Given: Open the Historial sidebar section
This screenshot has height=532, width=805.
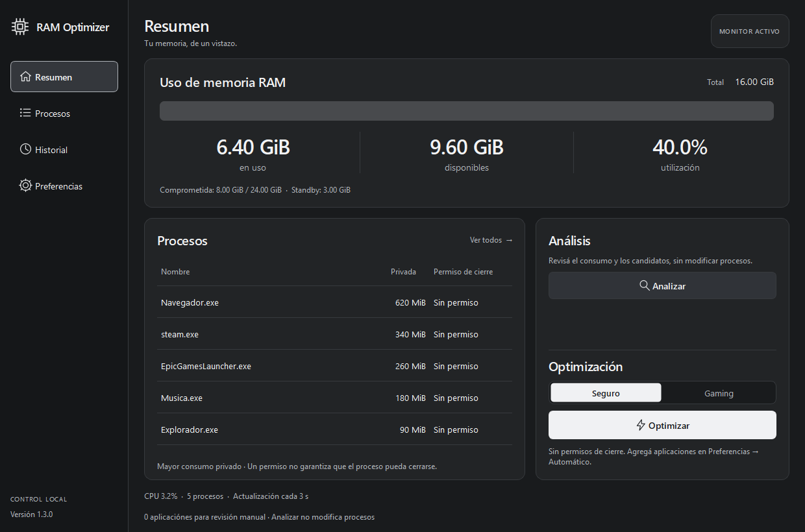Looking at the screenshot, I should [x=64, y=149].
